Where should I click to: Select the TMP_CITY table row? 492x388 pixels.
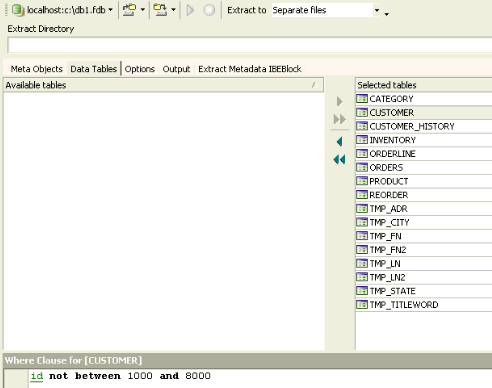[x=424, y=222]
